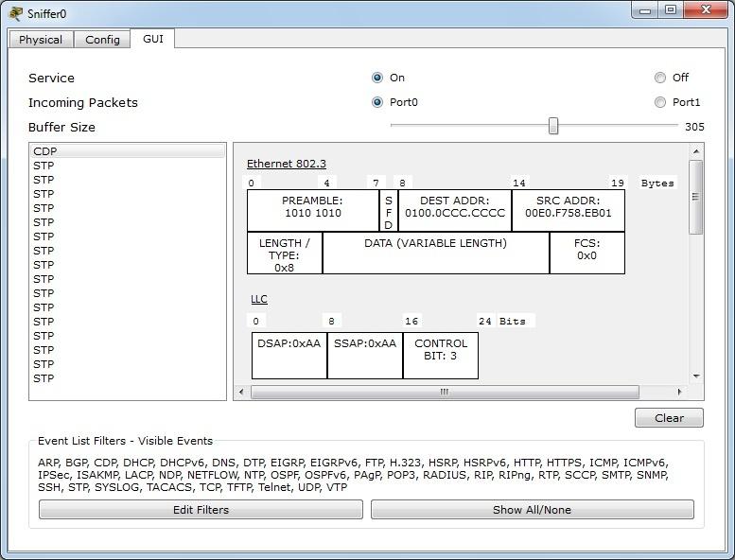The image size is (735, 560).
Task: Click the buffer size value 305
Action: 694,127
